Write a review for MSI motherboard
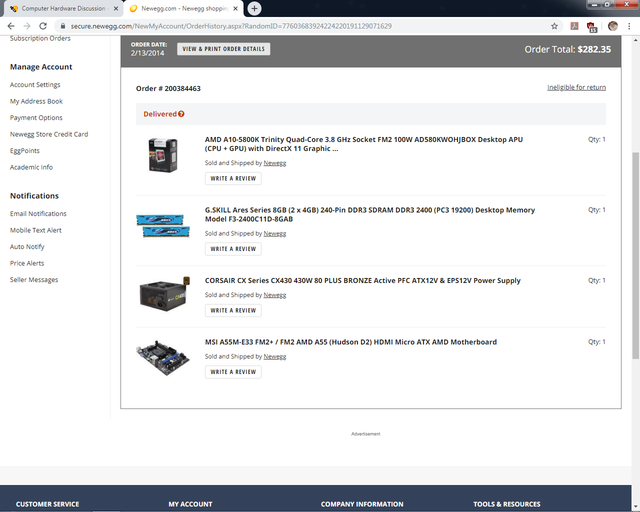Image resolution: width=640 pixels, height=512 pixels. (233, 372)
